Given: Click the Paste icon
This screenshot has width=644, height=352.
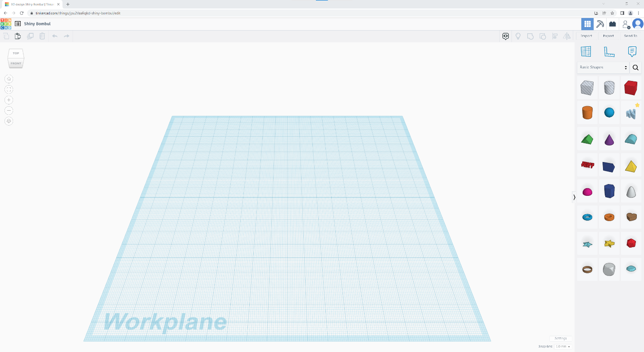Looking at the screenshot, I should 18,36.
